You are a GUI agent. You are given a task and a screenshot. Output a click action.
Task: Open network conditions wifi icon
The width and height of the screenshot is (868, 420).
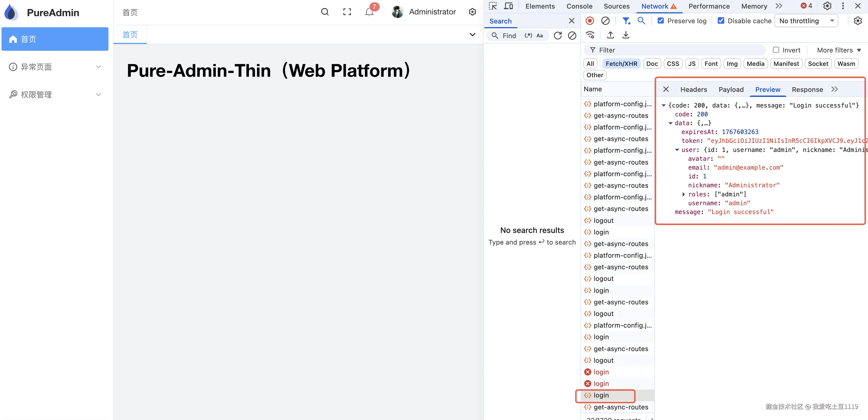(x=590, y=35)
